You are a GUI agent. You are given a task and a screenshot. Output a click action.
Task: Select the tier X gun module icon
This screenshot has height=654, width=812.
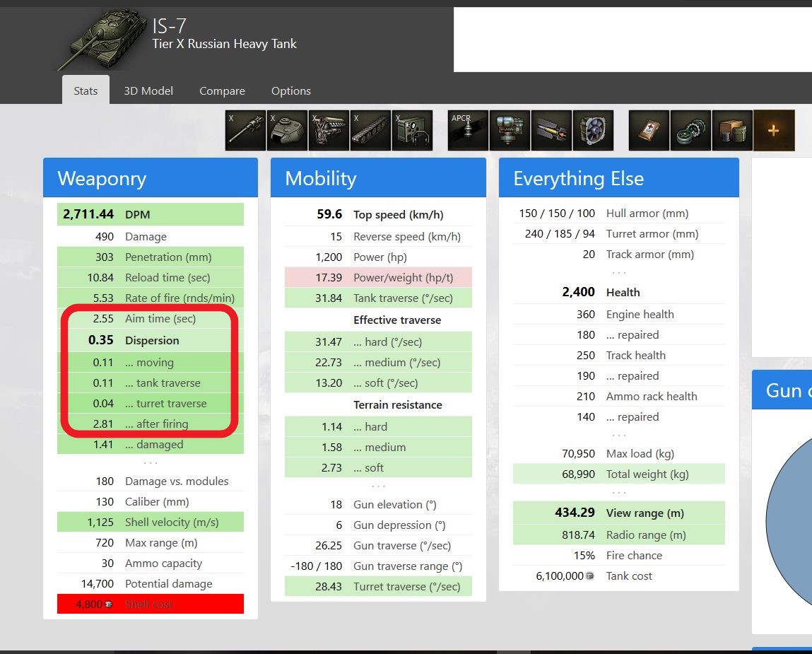point(245,130)
